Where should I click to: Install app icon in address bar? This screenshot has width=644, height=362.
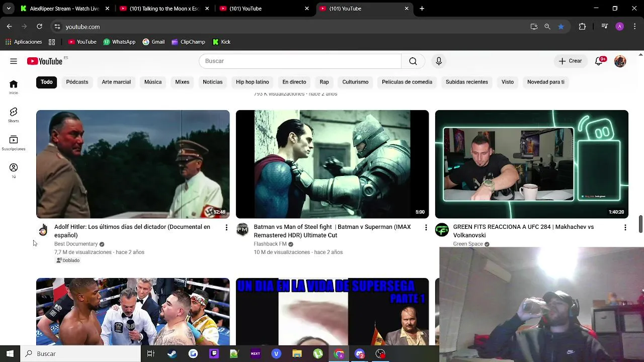(x=534, y=27)
